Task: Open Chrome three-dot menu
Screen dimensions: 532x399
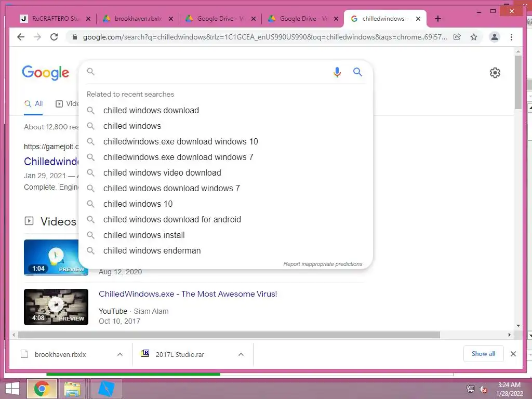Action: tap(511, 37)
